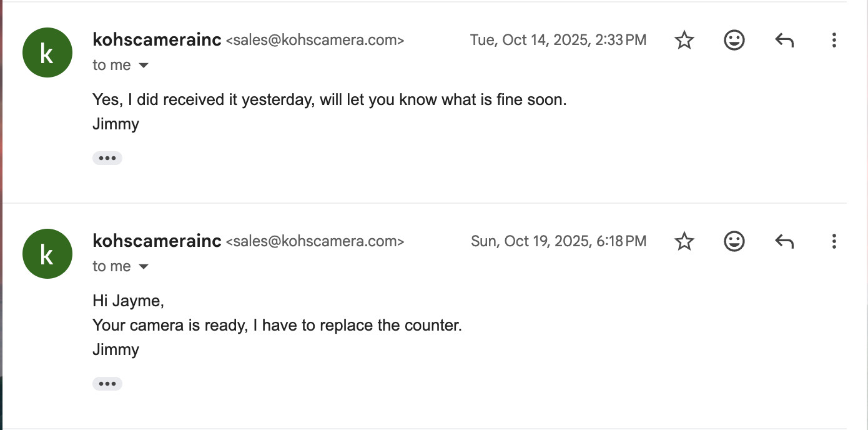
Task: Star the Oct 19 email about camera ready
Action: tap(684, 241)
